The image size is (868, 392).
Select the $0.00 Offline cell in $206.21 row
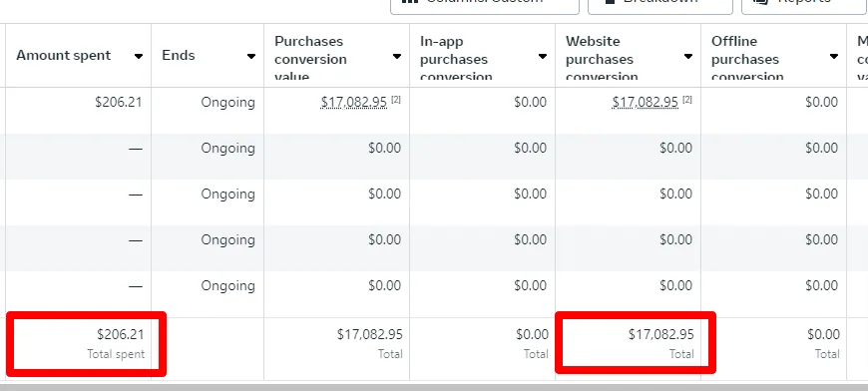(x=821, y=103)
